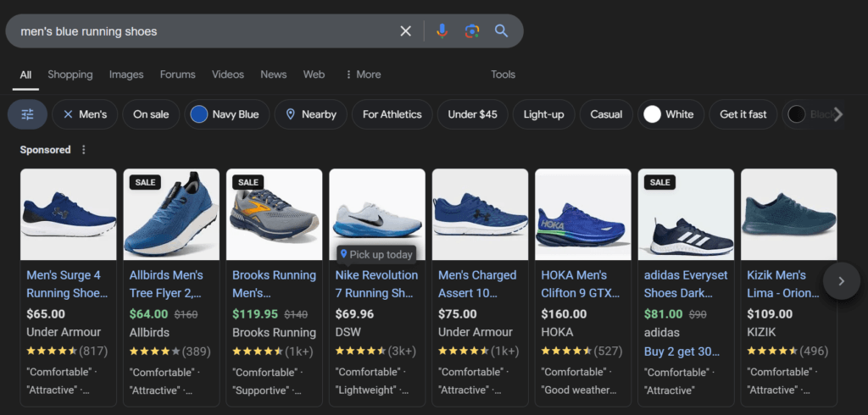Open the adidas navy striped shoe image
The width and height of the screenshot is (868, 415).
(x=687, y=214)
